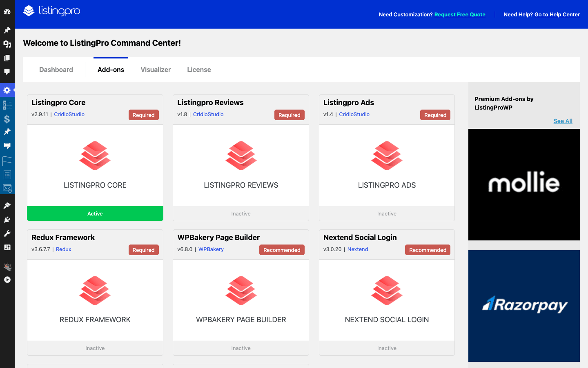Open the Plugins plug icon
Image resolution: width=588 pixels, height=368 pixels.
7,220
